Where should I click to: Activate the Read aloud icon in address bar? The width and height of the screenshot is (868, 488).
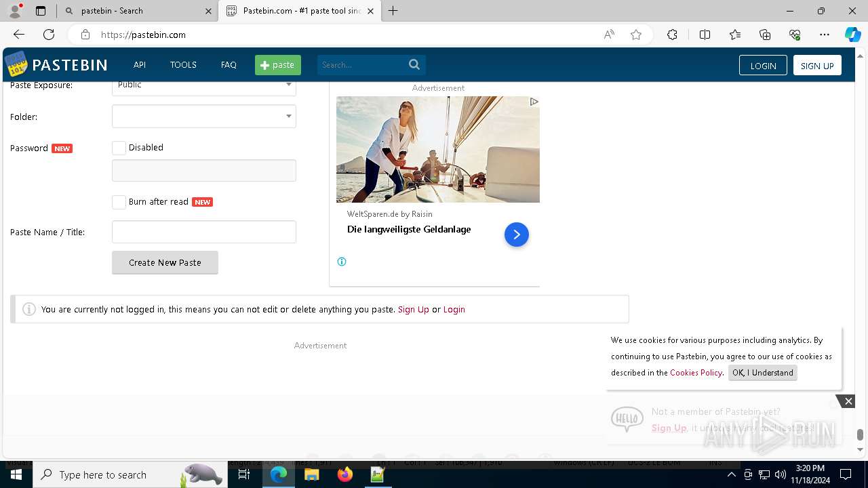pos(609,35)
